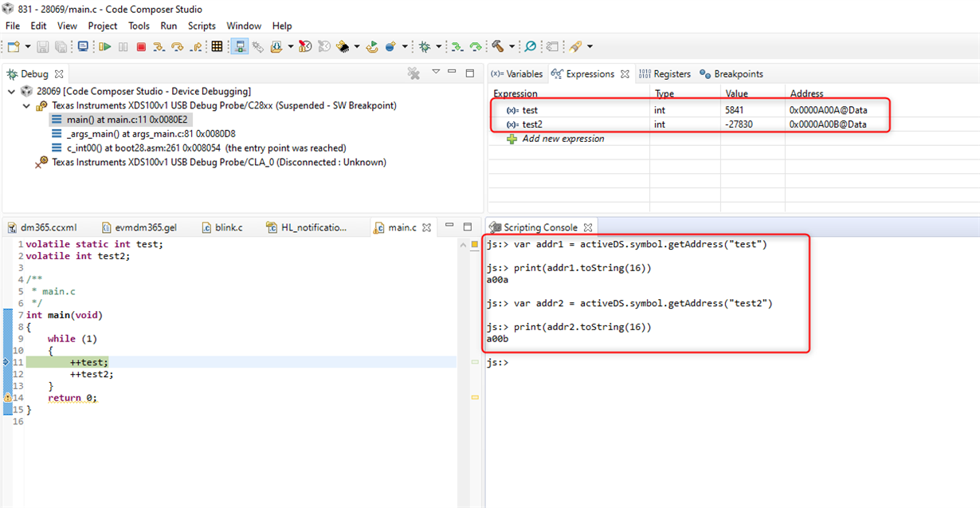Click the restart program toolbar icon
980x508 pixels.
click(372, 47)
